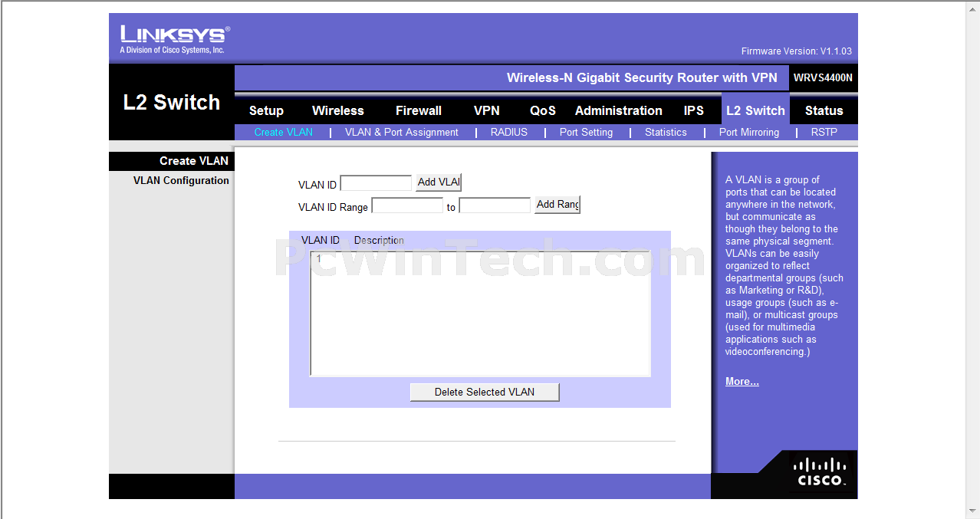Select Create VLAN submenu

(284, 132)
